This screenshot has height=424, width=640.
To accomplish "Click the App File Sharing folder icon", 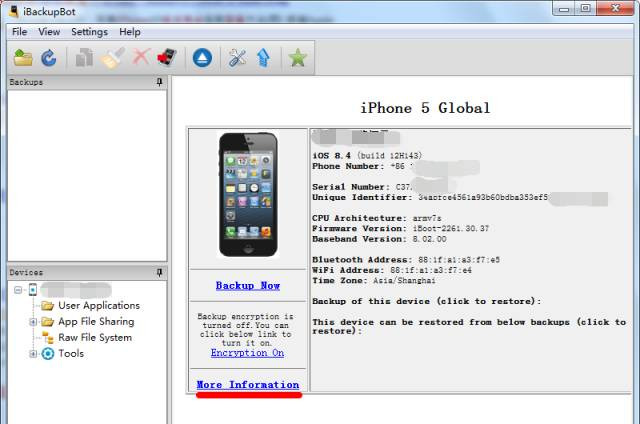I will [47, 322].
